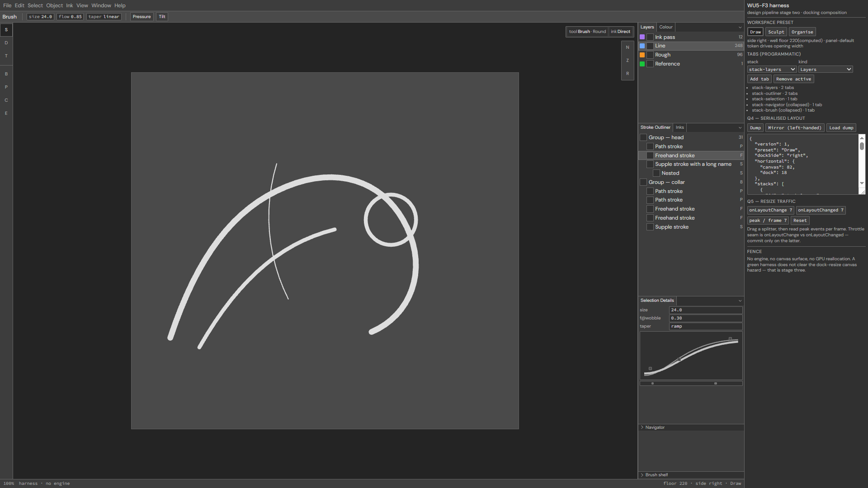The image size is (868, 488).
Task: Click the f@wobble value field 0.30
Action: (706, 318)
